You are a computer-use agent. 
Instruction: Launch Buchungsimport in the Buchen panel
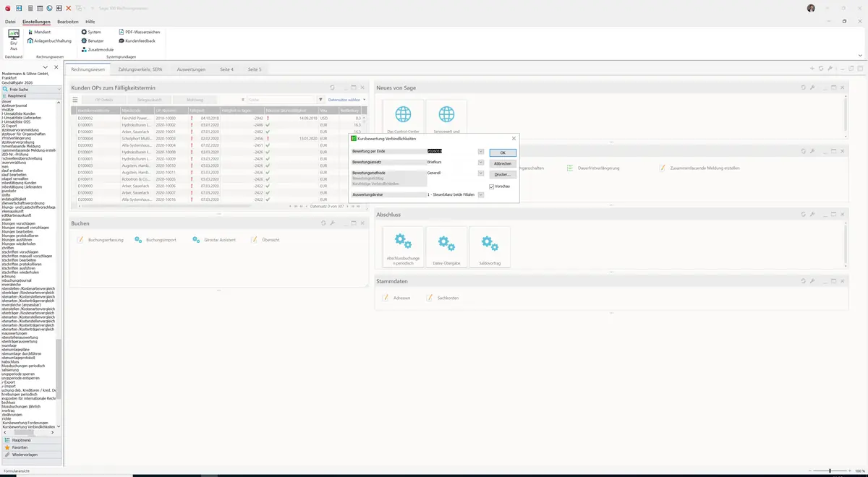click(x=156, y=239)
